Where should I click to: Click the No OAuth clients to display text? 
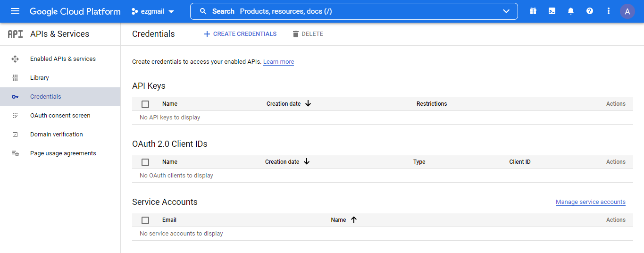(176, 176)
